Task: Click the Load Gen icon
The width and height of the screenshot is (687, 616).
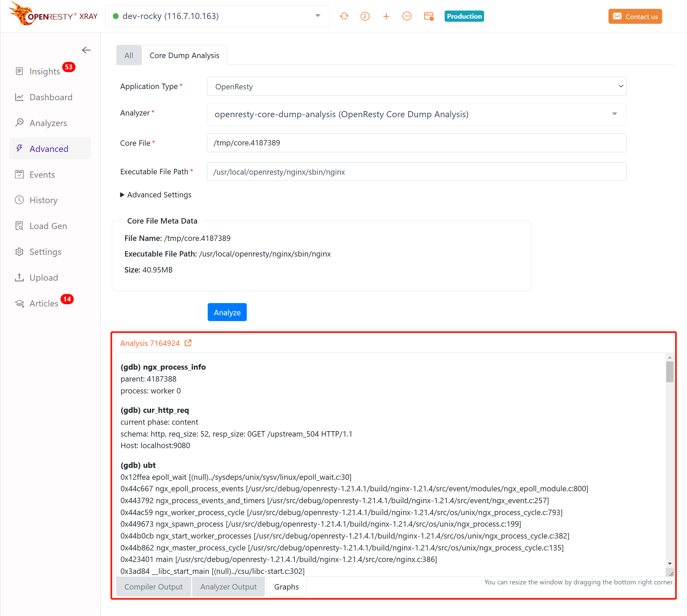Action: coord(19,226)
